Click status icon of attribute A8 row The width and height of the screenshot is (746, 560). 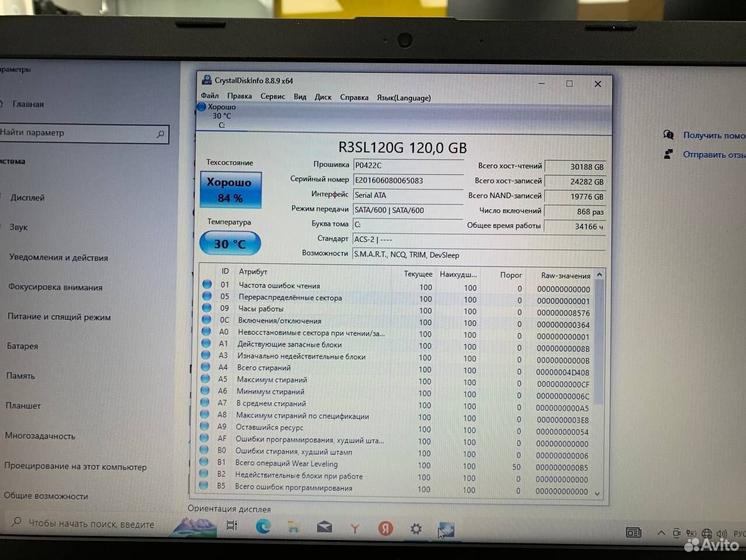point(205,414)
